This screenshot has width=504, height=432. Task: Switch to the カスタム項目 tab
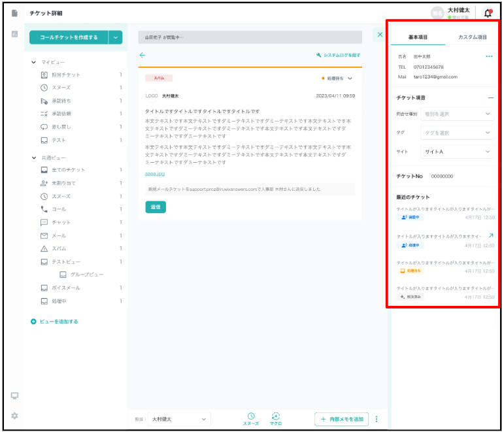472,37
